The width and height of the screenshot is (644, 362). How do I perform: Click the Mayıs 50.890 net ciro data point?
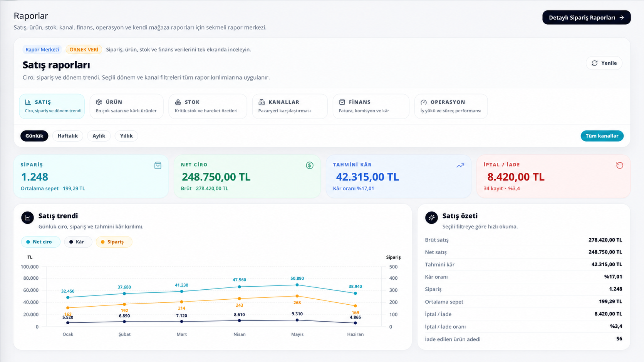pos(297,285)
